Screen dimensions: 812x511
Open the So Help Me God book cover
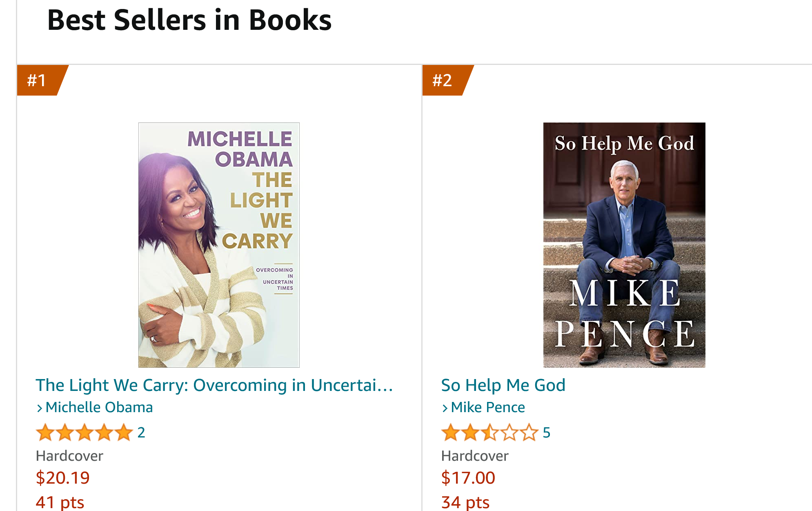(624, 245)
